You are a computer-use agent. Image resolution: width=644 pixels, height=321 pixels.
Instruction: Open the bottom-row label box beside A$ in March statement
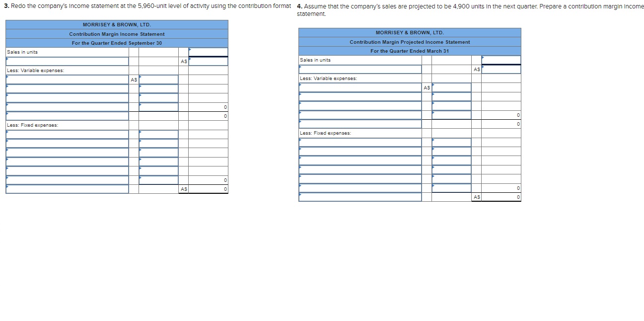coord(360,197)
